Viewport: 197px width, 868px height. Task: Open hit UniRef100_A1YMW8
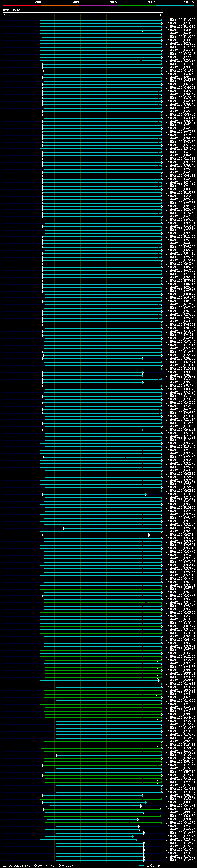(180, 47)
